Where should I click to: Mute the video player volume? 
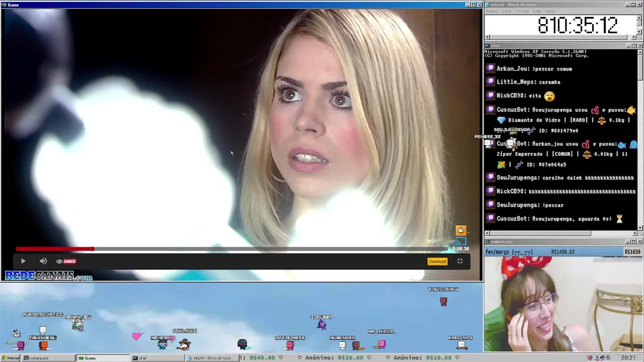pos(43,261)
